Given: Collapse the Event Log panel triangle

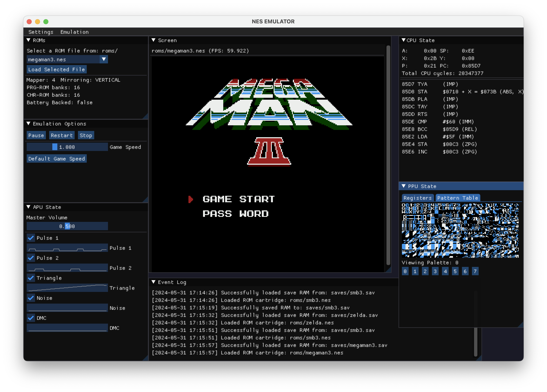Looking at the screenshot, I should click(153, 282).
